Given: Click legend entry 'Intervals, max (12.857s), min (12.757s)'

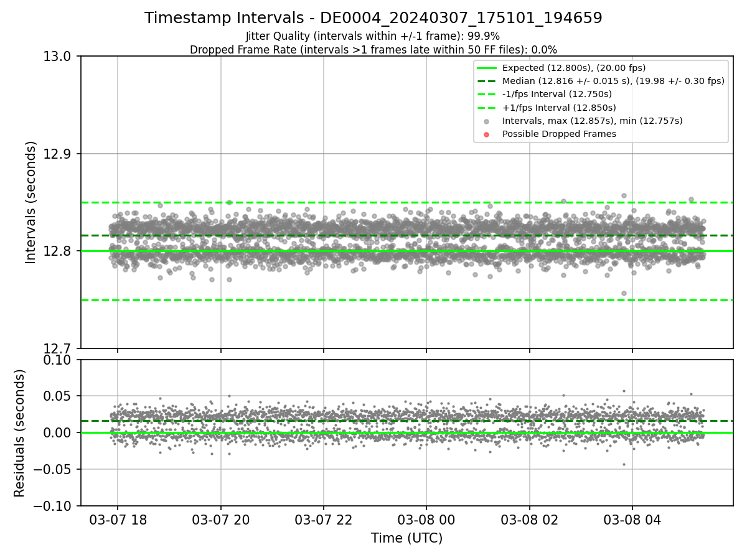Looking at the screenshot, I should click(592, 121).
